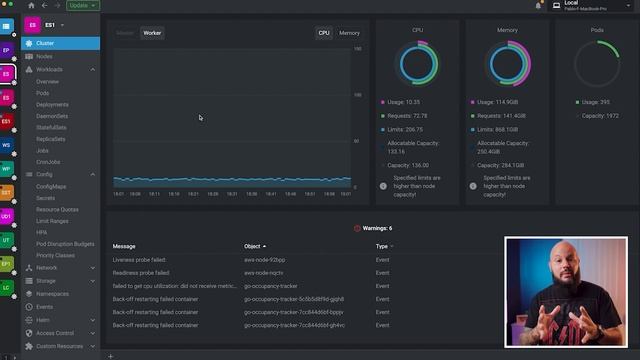Screen dimensions: 640x360
Task: Click the ES cluster avatar in sidebar header
Action: click(32, 25)
